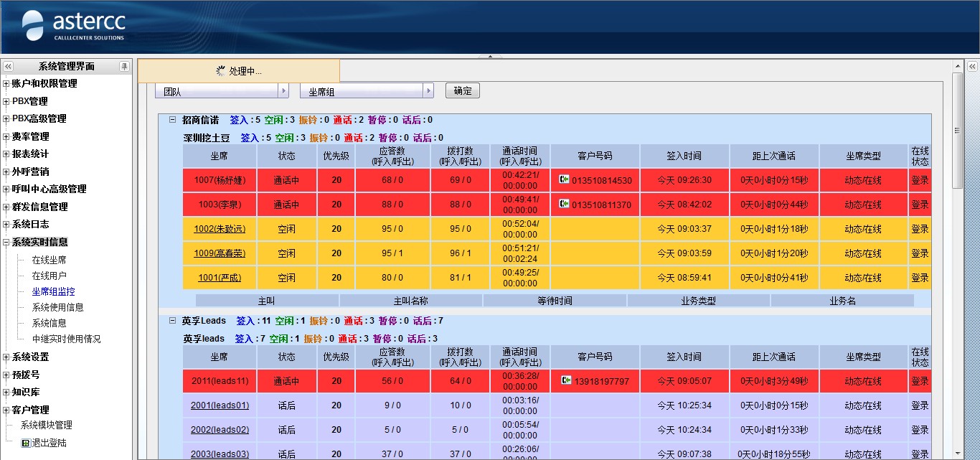Collapse the 系统实时信息 tree node
This screenshot has height=460, width=980.
(x=6, y=243)
